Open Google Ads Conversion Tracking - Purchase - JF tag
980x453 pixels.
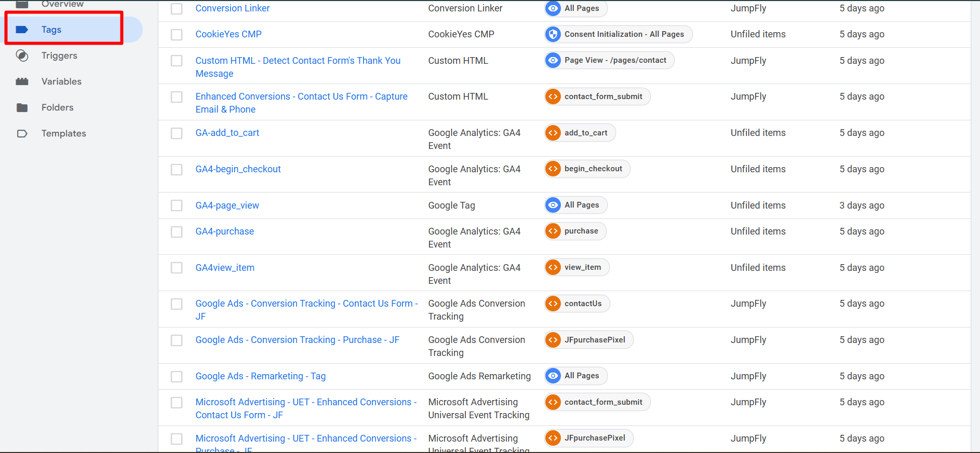pos(297,340)
